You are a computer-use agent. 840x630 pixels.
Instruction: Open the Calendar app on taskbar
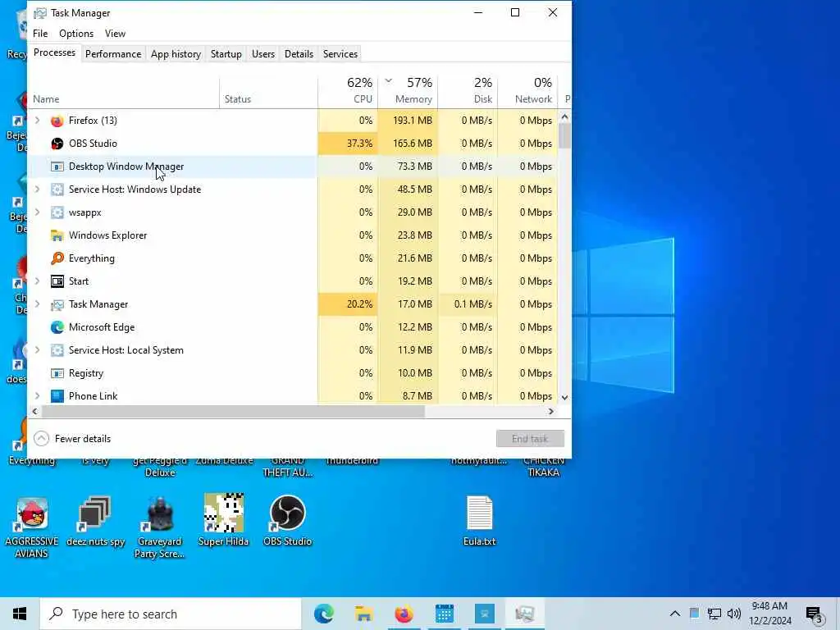(x=444, y=614)
